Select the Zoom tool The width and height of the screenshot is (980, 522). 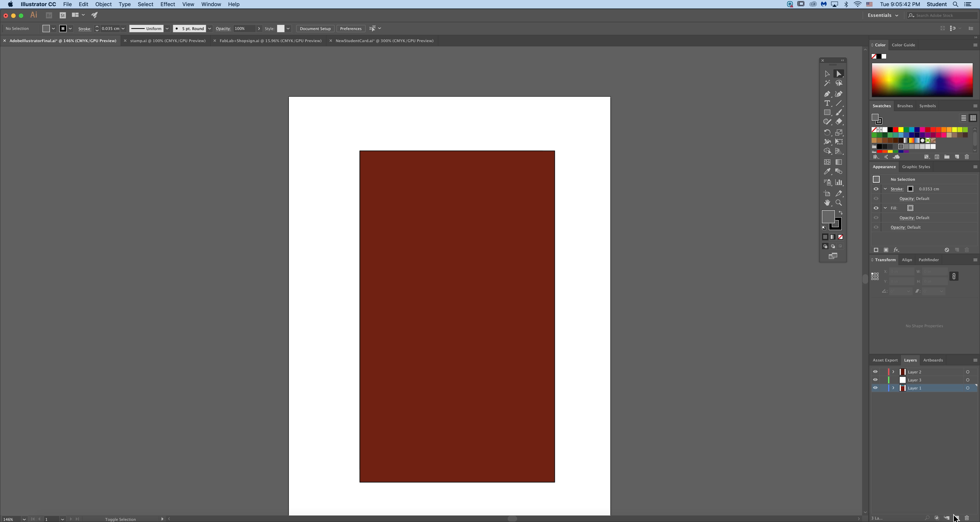point(839,203)
